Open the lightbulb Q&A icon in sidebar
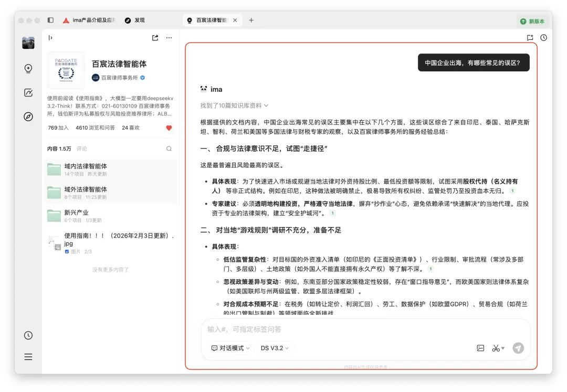Image resolution: width=567 pixels, height=392 pixels. 28,69
